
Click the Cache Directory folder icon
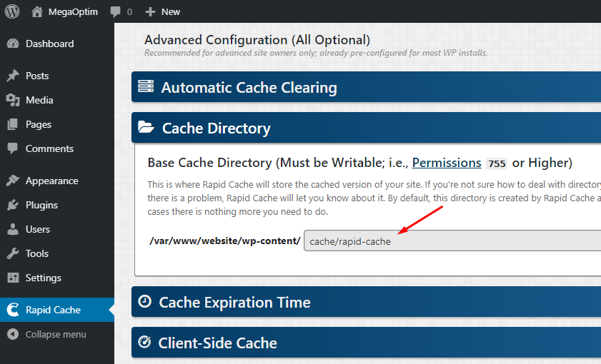tap(146, 127)
